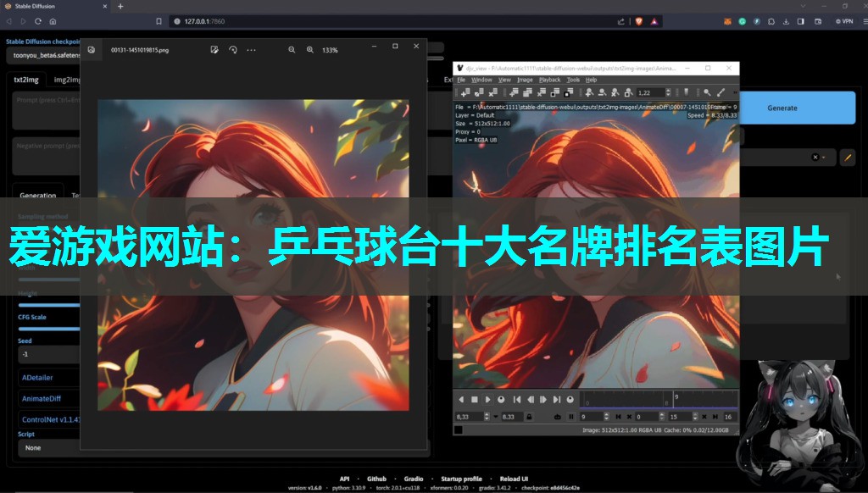Open browser downloads icon

click(x=786, y=21)
